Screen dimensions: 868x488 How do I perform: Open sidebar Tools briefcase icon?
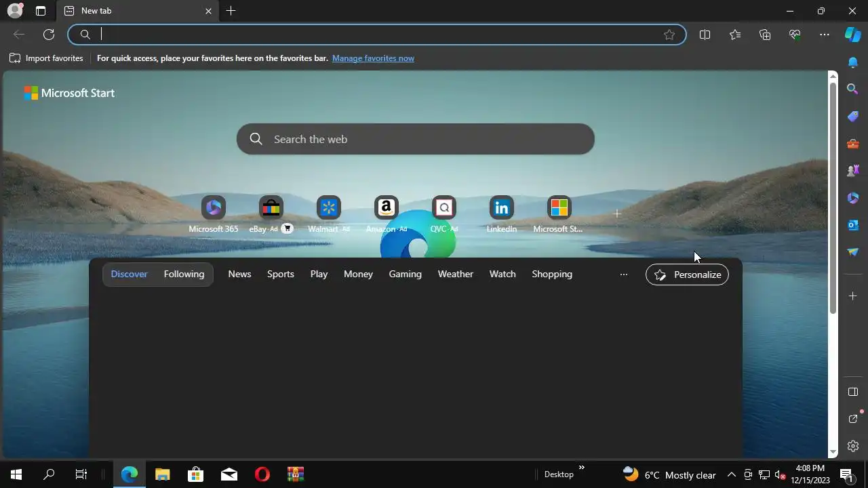tap(853, 144)
